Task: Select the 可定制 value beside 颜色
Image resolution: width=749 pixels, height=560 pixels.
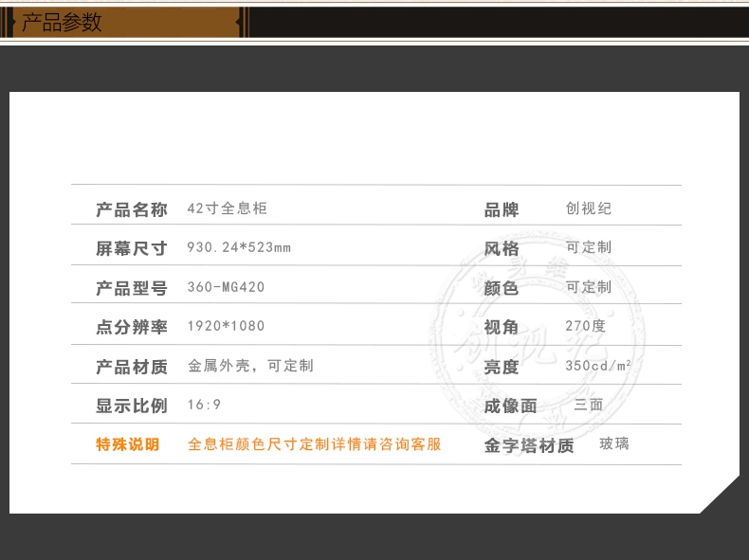Action: 589,287
